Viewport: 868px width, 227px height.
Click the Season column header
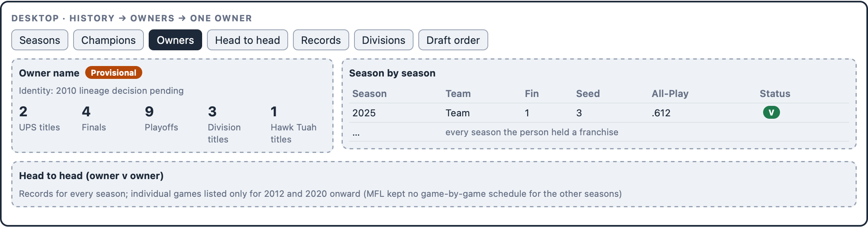click(x=369, y=93)
